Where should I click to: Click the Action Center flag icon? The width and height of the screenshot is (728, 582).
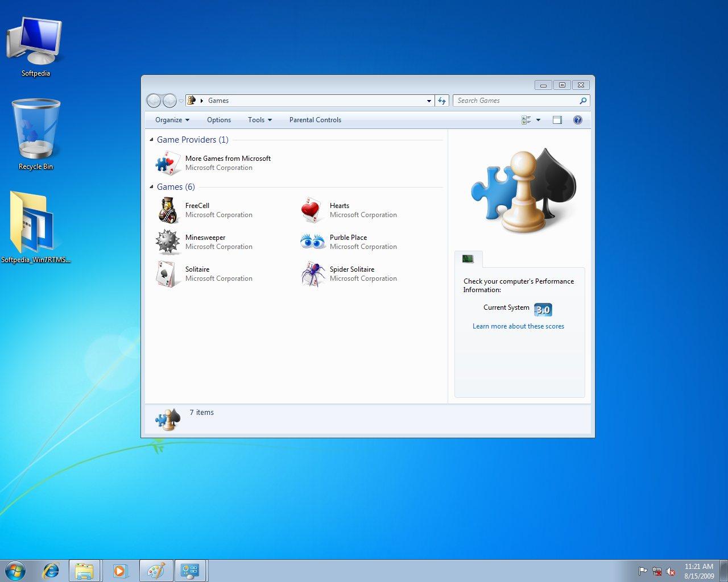(x=643, y=571)
